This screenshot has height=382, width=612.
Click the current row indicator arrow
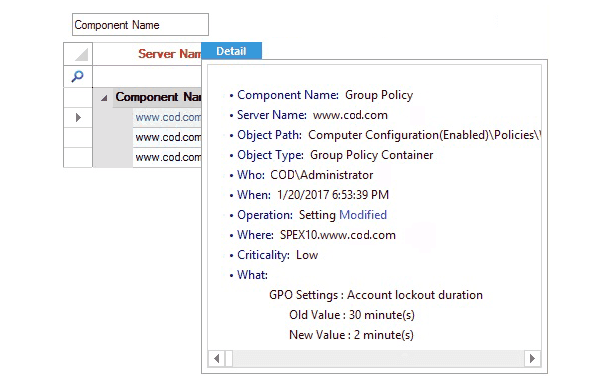click(x=78, y=117)
